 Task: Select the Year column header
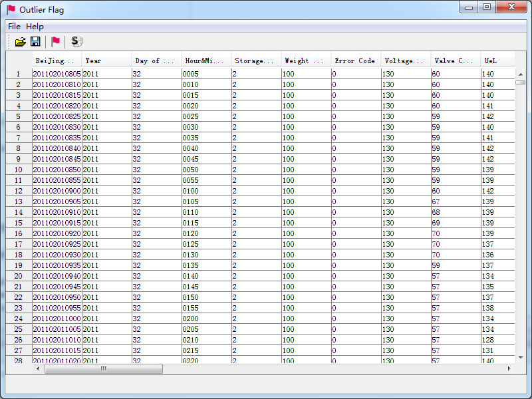tap(106, 61)
